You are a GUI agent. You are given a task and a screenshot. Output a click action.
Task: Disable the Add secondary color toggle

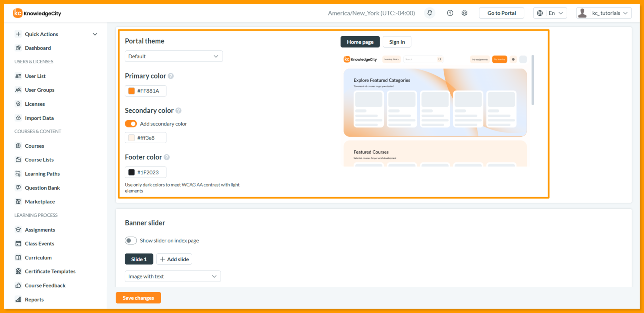click(131, 124)
